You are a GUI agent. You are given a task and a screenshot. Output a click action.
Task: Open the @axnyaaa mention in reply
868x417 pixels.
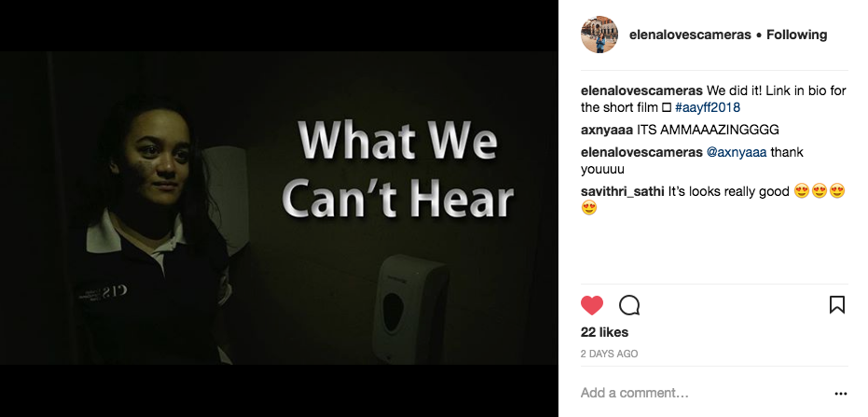pyautogui.click(x=737, y=152)
